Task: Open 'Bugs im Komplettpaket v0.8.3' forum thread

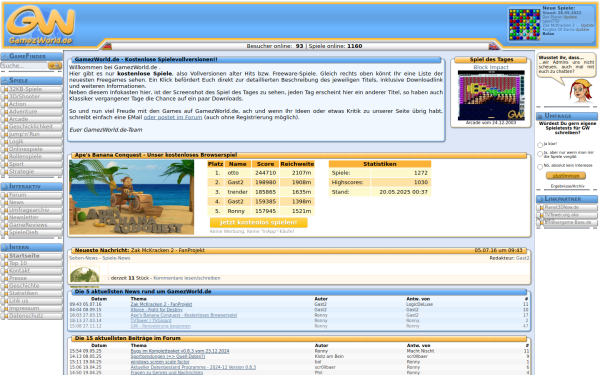Action: coord(180,351)
